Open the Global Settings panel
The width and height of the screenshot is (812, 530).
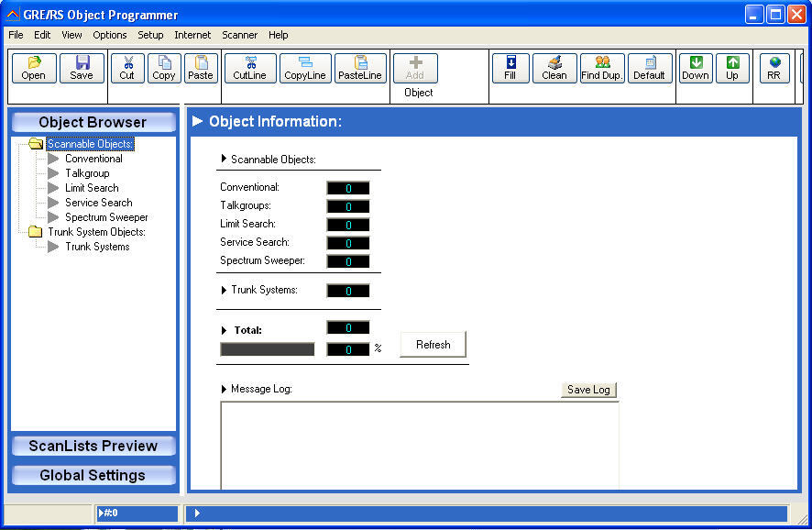click(x=93, y=475)
